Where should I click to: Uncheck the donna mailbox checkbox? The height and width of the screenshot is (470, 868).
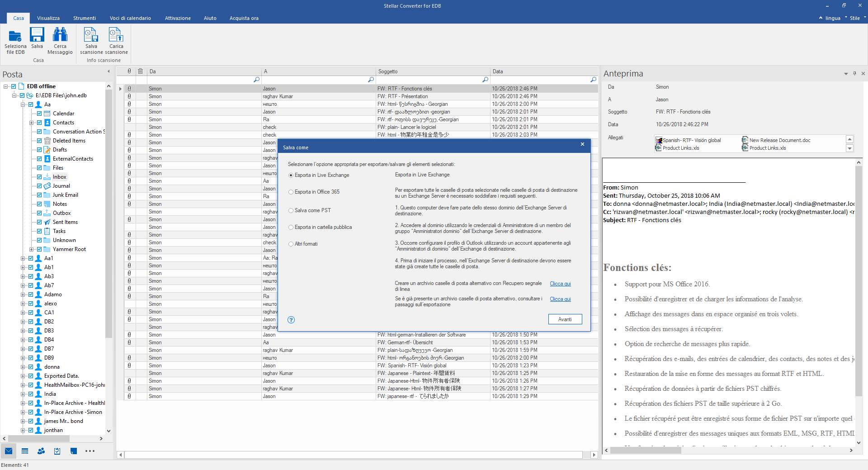point(31,367)
